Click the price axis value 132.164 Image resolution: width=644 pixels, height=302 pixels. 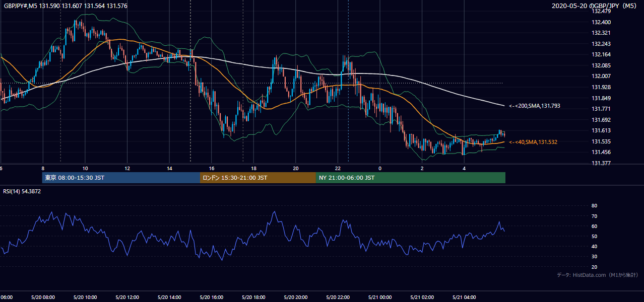(601, 54)
